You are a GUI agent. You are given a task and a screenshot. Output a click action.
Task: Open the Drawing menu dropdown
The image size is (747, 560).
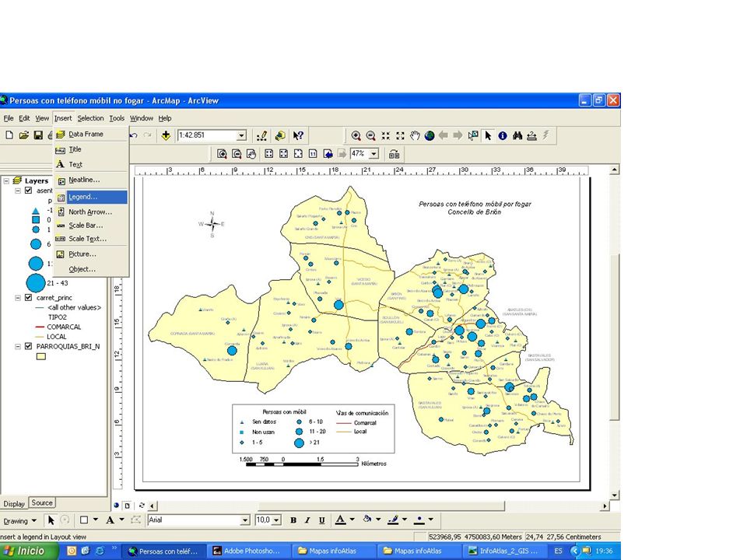(20, 520)
